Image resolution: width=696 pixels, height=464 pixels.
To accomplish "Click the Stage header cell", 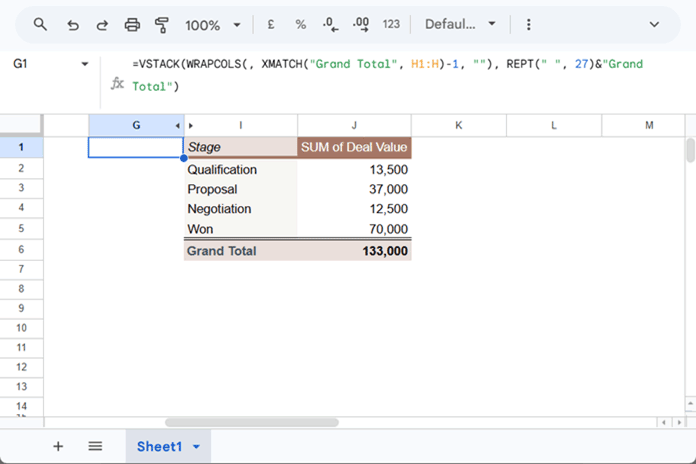I will (x=241, y=147).
